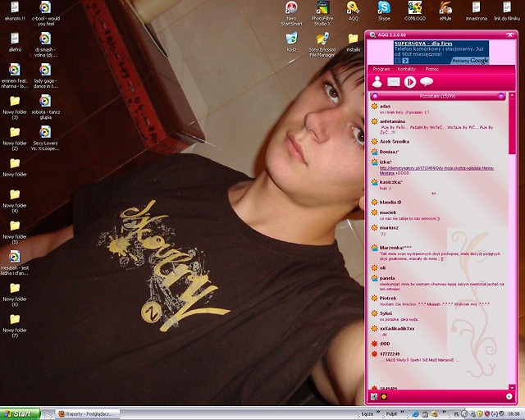The height and width of the screenshot is (420, 525).
Task: Select contact anfetamina in the list
Action: click(438, 126)
